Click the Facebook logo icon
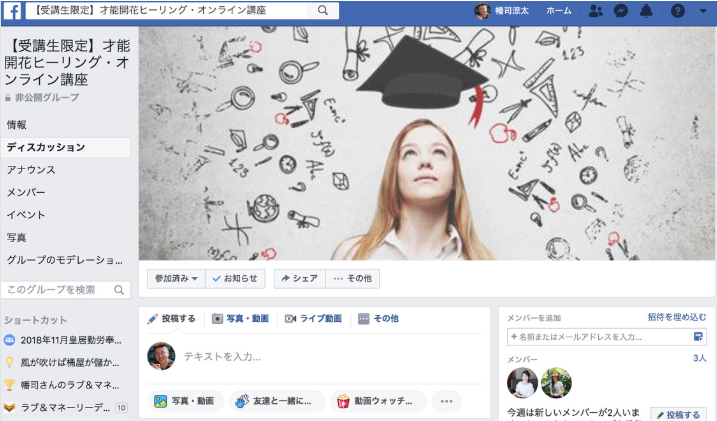Image resolution: width=717 pixels, height=421 pixels. [x=17, y=11]
